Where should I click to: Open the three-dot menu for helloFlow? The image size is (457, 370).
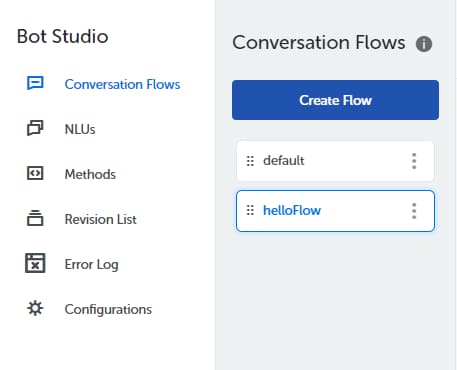click(414, 211)
